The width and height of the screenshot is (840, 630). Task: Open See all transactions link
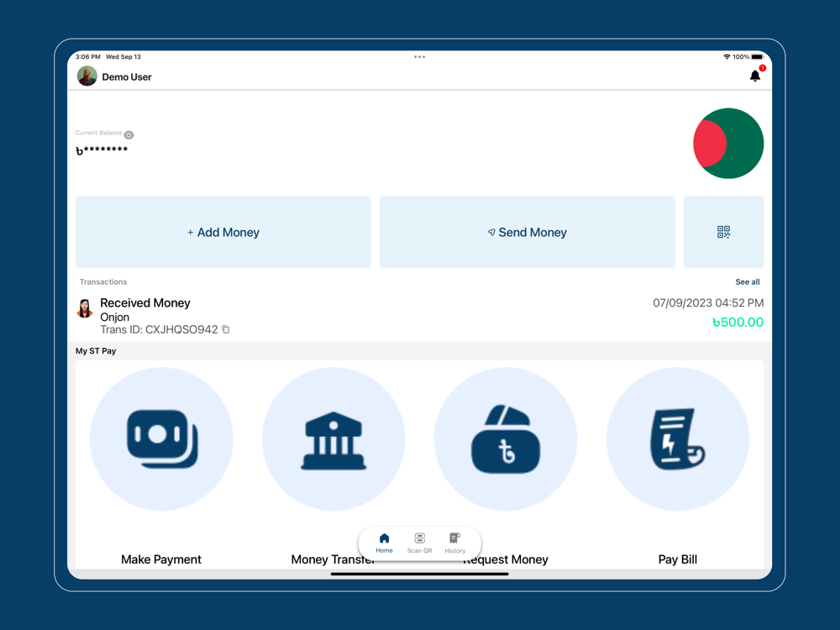point(748,281)
